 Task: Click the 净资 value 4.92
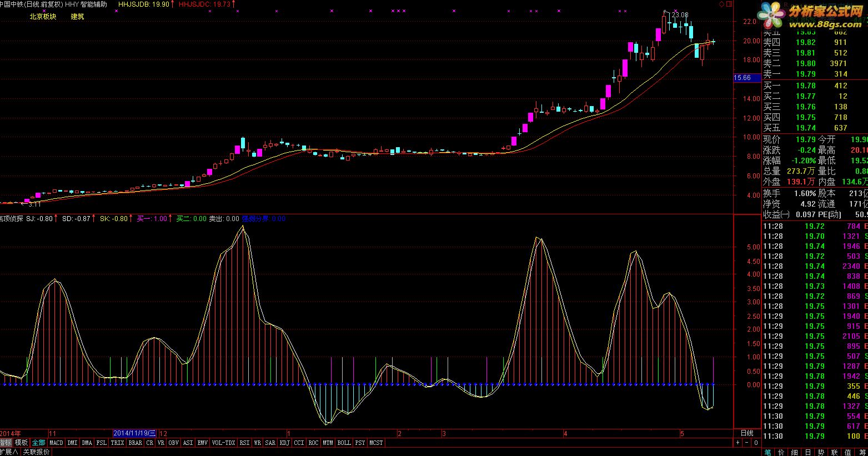(x=807, y=204)
